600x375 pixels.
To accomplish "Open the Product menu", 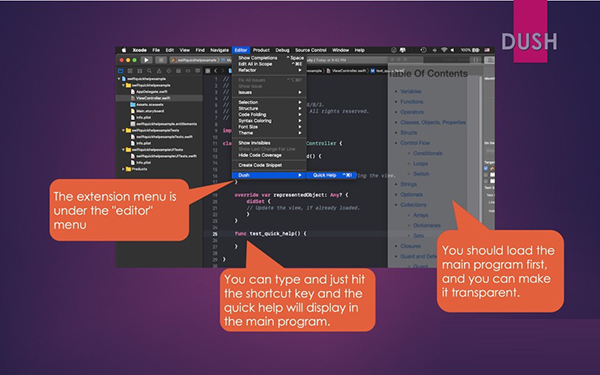I will (x=261, y=50).
